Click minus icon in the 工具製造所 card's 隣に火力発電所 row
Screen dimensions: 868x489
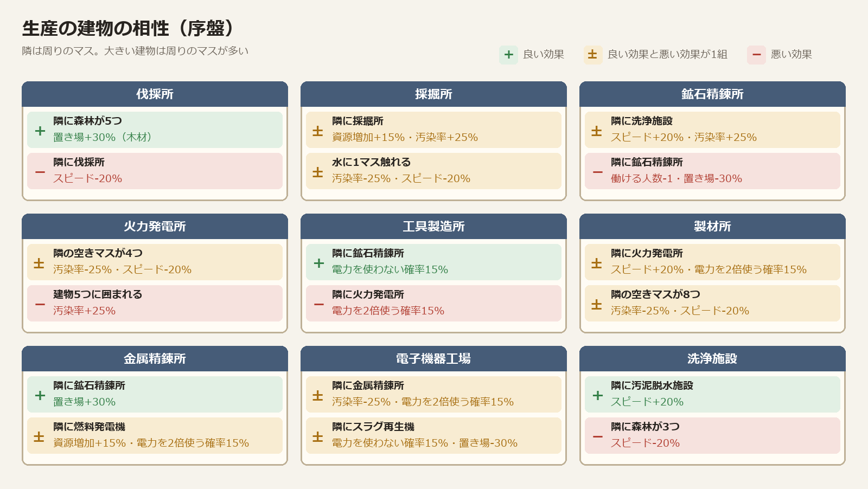(x=319, y=304)
